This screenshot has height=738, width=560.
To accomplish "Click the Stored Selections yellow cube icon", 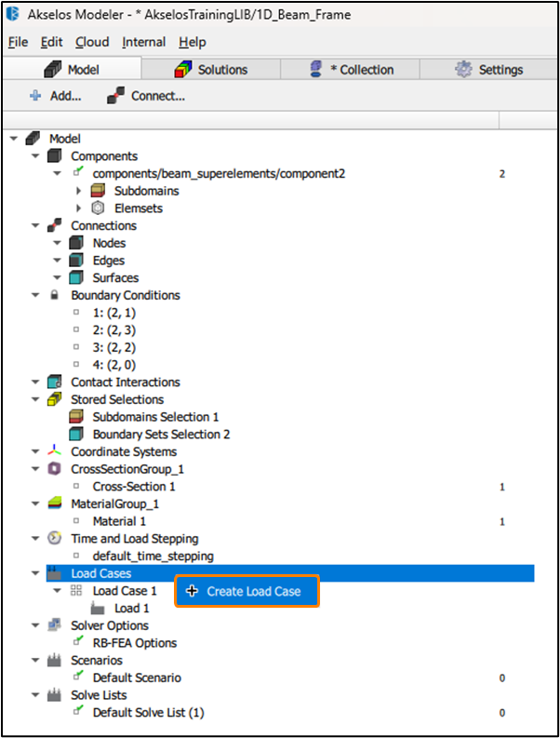I will pos(55,399).
